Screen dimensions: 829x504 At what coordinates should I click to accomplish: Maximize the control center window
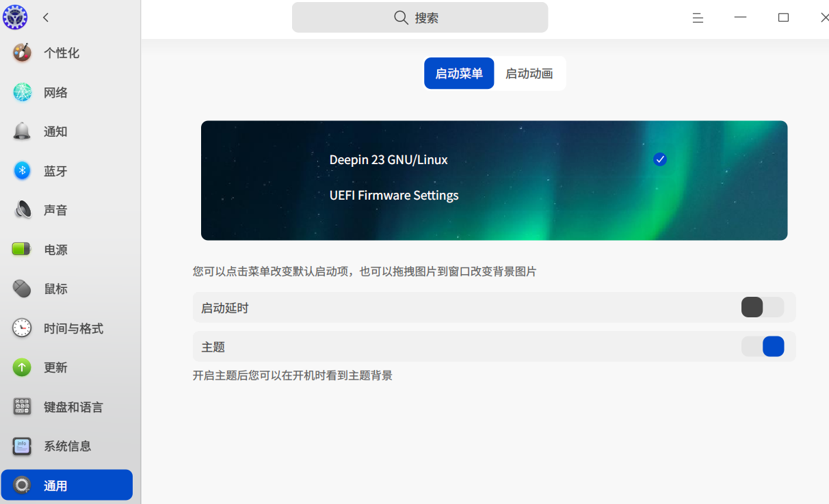click(x=783, y=18)
